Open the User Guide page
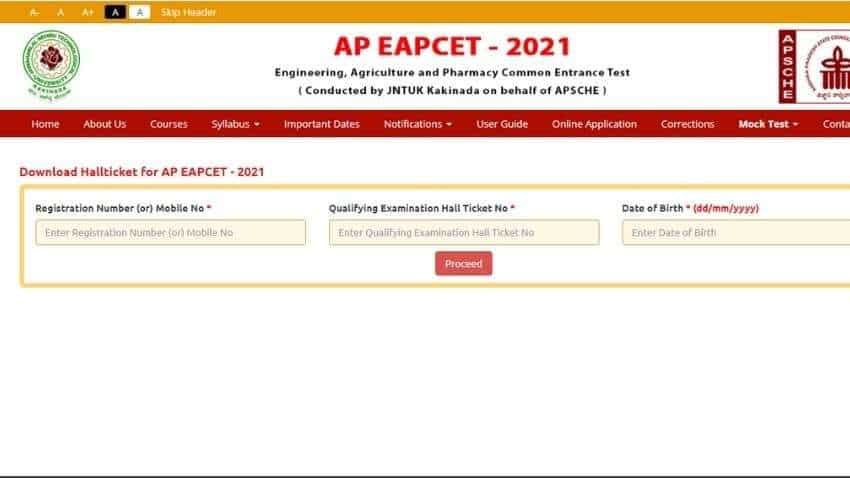Viewport: 850px width, 478px height. coord(502,124)
